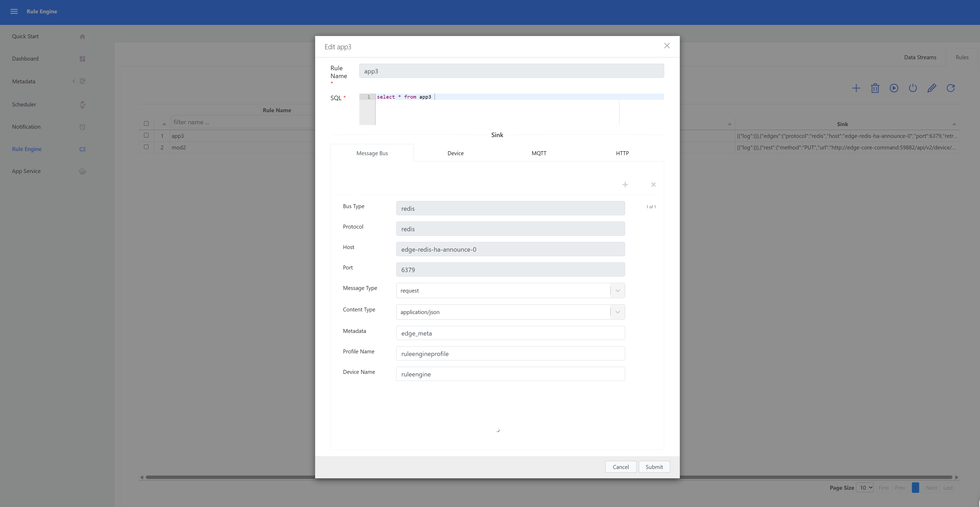Click the Device Name input field
The image size is (980, 507).
pyautogui.click(x=510, y=374)
